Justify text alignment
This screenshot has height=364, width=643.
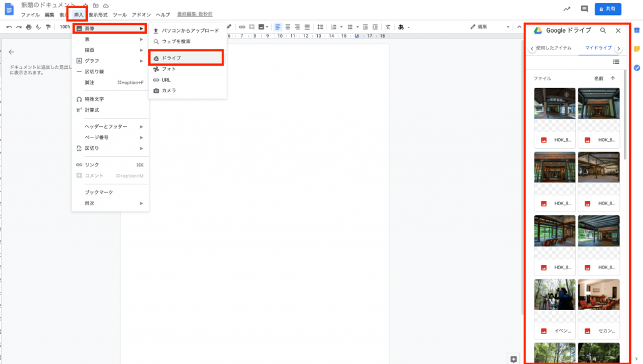pos(307,27)
